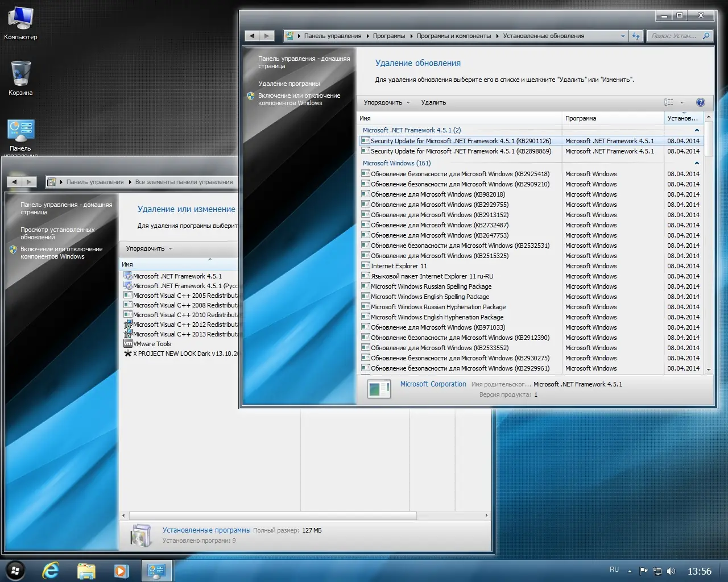Open Internet Explorer from the taskbar

pyautogui.click(x=51, y=570)
